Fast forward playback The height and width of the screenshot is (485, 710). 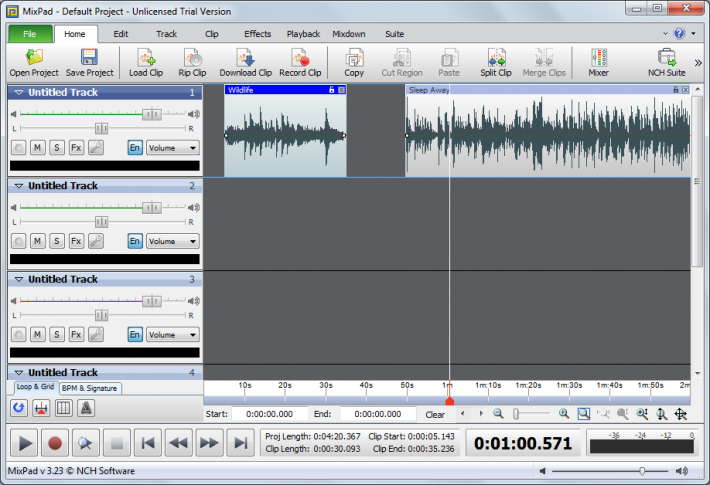click(x=209, y=442)
